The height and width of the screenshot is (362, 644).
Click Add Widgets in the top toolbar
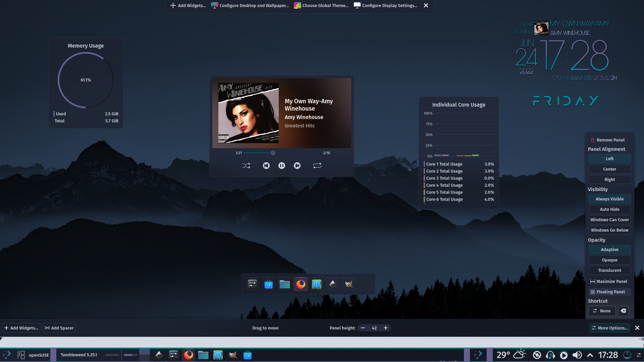click(188, 6)
